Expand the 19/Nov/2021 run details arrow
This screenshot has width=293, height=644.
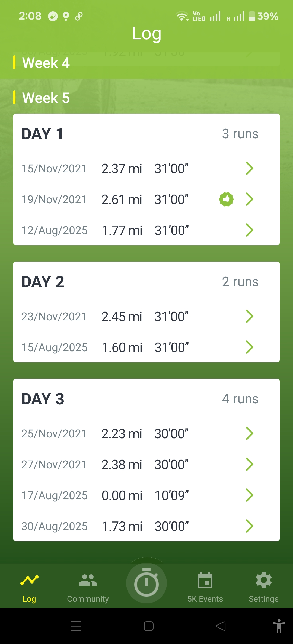tap(249, 199)
